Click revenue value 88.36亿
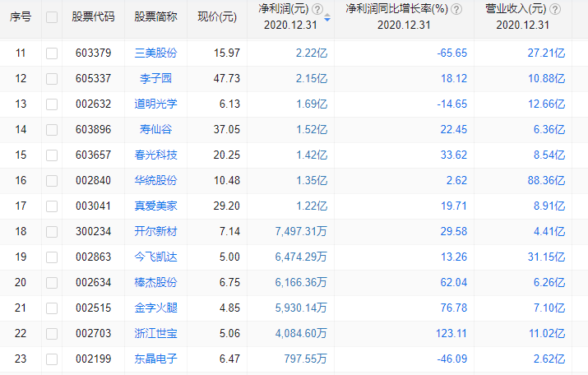 click(x=546, y=180)
